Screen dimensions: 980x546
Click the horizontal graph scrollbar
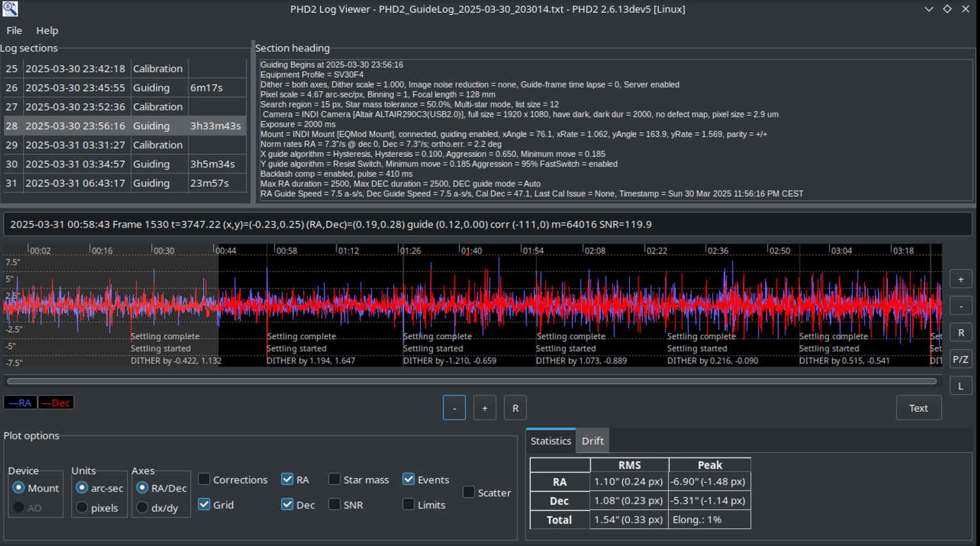tap(470, 381)
